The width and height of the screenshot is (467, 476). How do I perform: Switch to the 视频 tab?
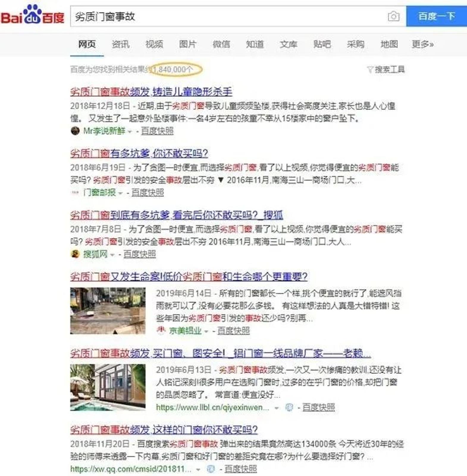(x=154, y=44)
